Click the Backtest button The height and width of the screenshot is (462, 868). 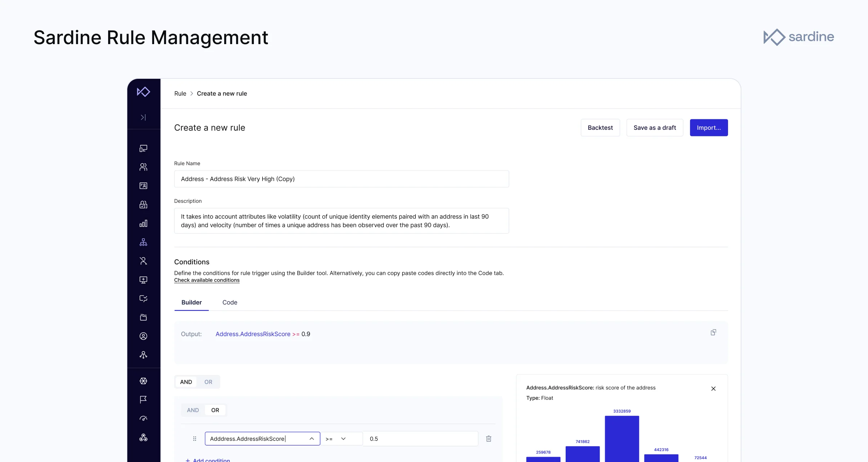point(600,127)
